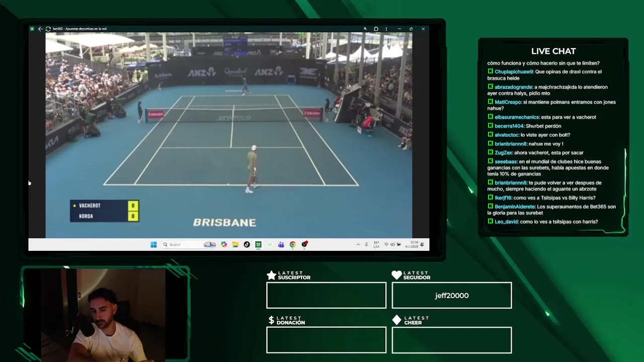Click the empty Latest Cheer box
The width and height of the screenshot is (644, 362).
(452, 340)
